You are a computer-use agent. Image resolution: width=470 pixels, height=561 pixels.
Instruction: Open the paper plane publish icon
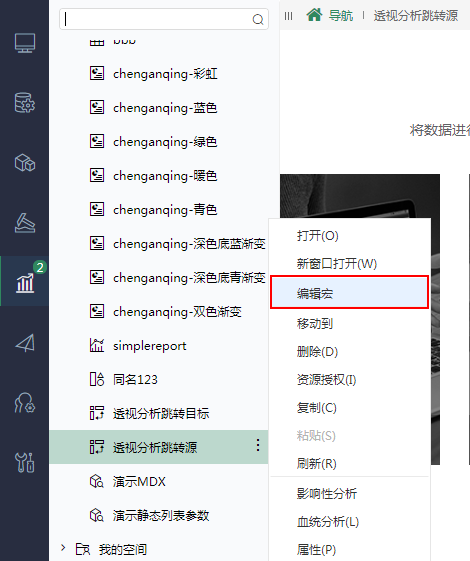coord(25,343)
